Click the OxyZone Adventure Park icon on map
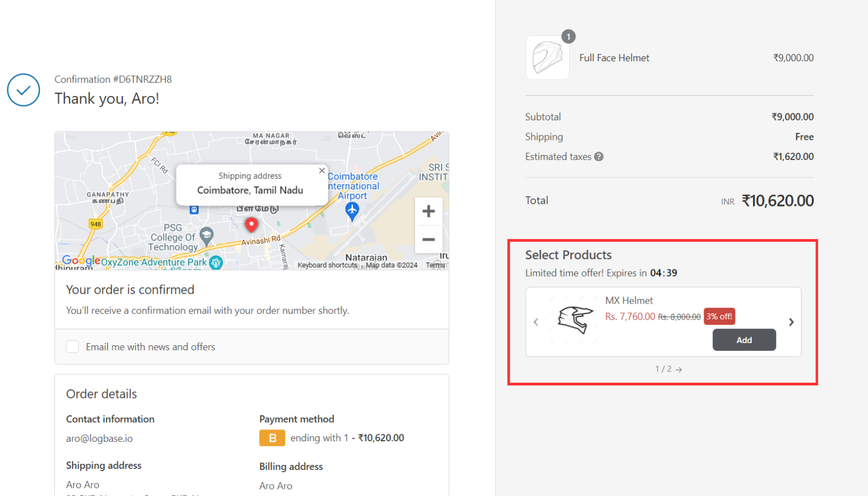 pyautogui.click(x=215, y=262)
